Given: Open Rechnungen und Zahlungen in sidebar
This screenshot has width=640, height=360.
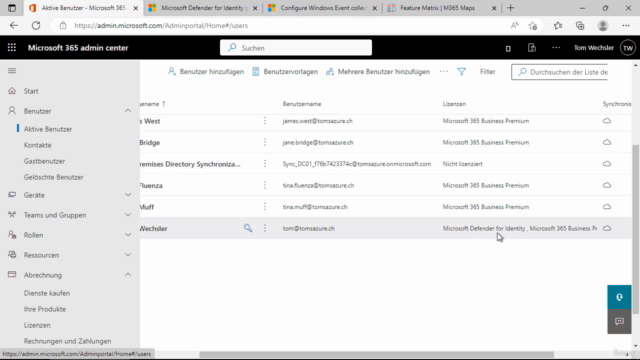Looking at the screenshot, I should (67, 341).
